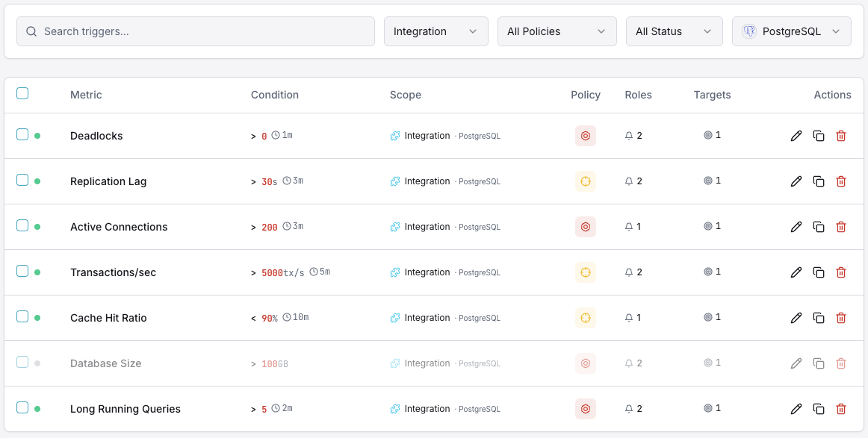Open the All Policies dropdown
This screenshot has height=438, width=868.
[557, 31]
